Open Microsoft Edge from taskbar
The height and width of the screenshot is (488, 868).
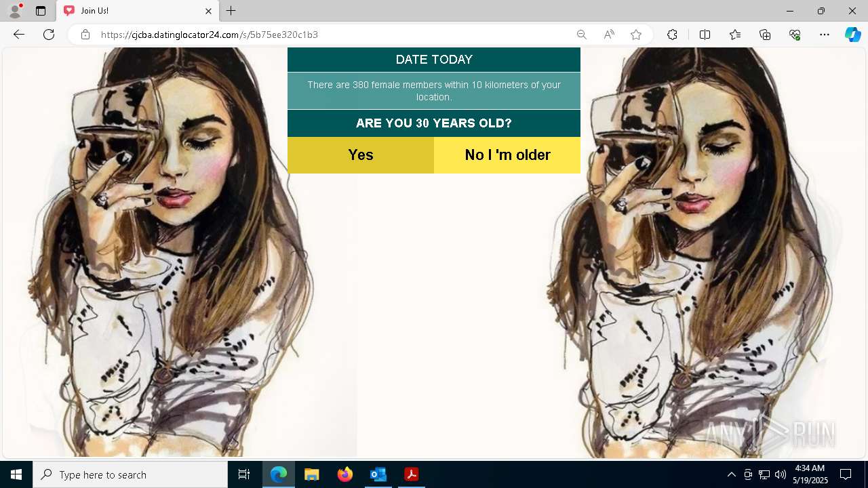click(279, 474)
